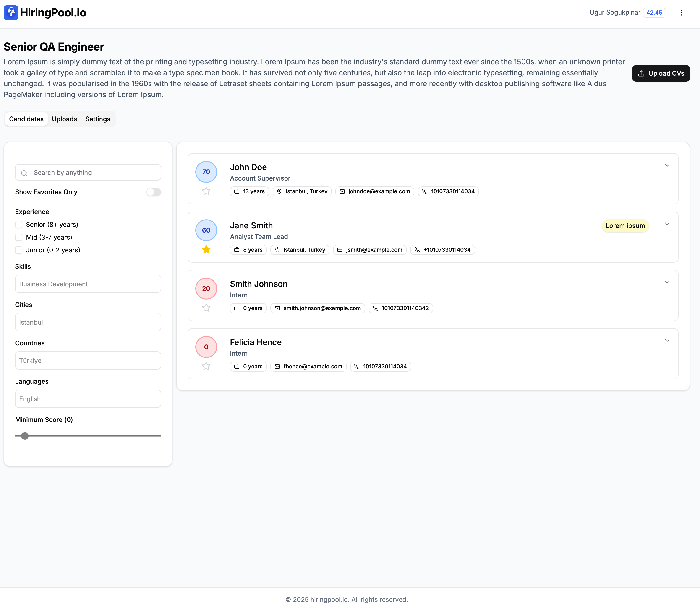Click John Doe's email envelope icon
This screenshot has width=700, height=610.
click(342, 191)
